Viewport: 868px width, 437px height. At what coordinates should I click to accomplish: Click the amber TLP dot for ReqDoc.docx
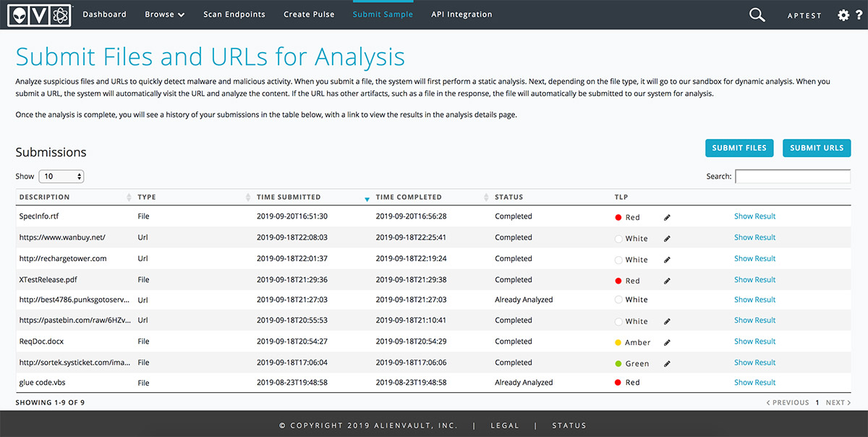[618, 342]
